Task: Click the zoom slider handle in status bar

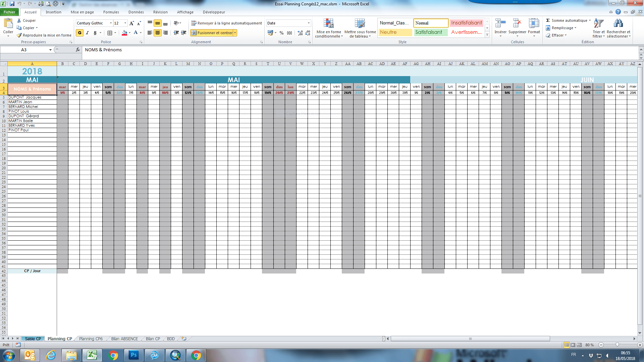Action: [x=617, y=345]
